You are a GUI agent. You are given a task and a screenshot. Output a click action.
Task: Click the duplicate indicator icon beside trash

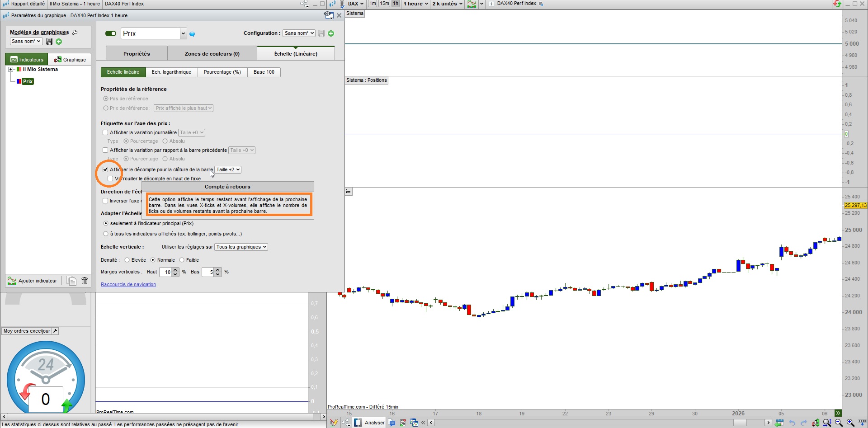[71, 281]
